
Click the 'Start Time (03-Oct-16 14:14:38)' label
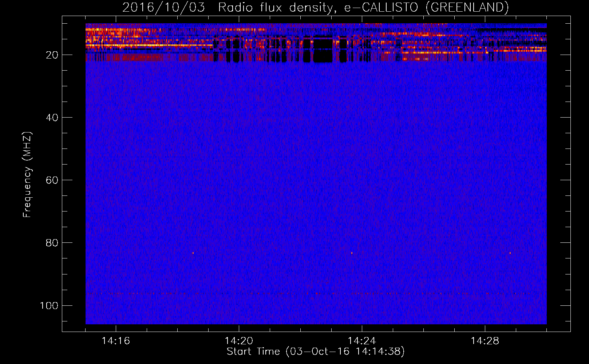click(x=316, y=352)
